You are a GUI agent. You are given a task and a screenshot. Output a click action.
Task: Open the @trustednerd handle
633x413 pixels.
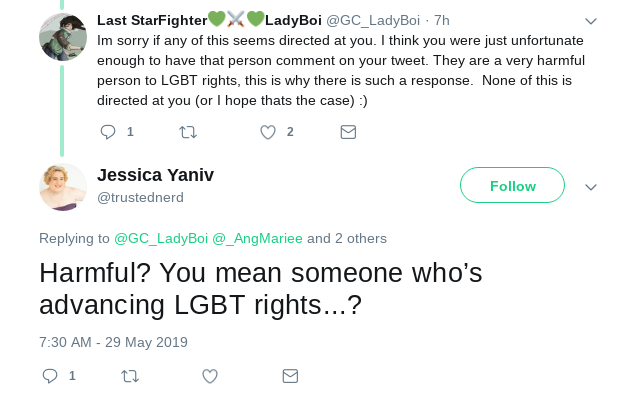click(140, 197)
